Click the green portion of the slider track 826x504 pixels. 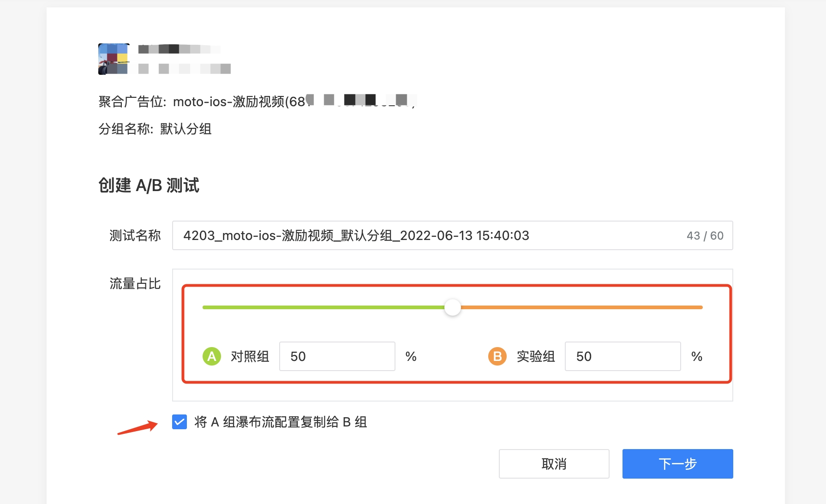point(323,307)
